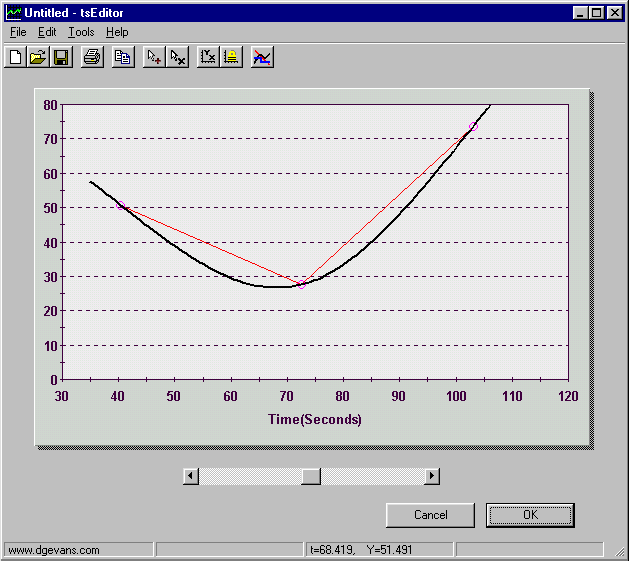The width and height of the screenshot is (629, 561).
Task: Click the New file toolbar icon
Action: 15,57
